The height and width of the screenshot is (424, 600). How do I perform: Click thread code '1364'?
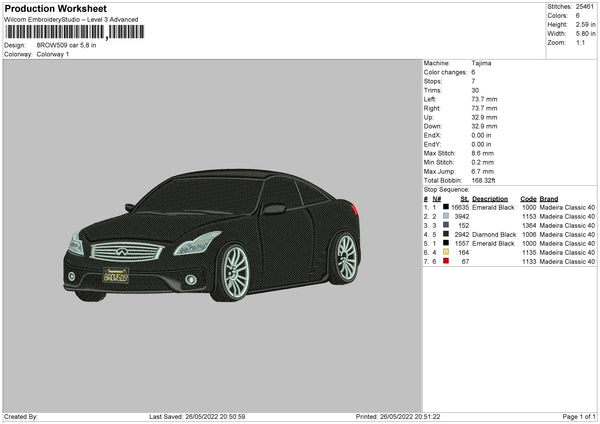click(x=529, y=225)
